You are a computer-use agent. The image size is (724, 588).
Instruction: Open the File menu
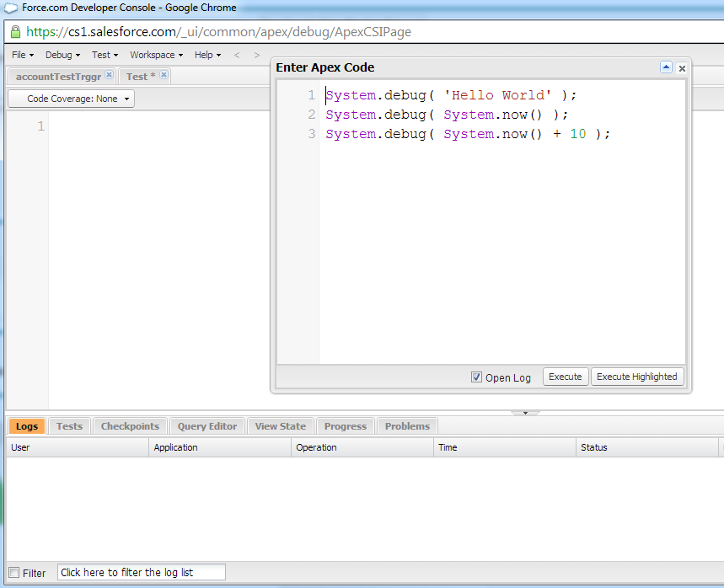point(22,55)
